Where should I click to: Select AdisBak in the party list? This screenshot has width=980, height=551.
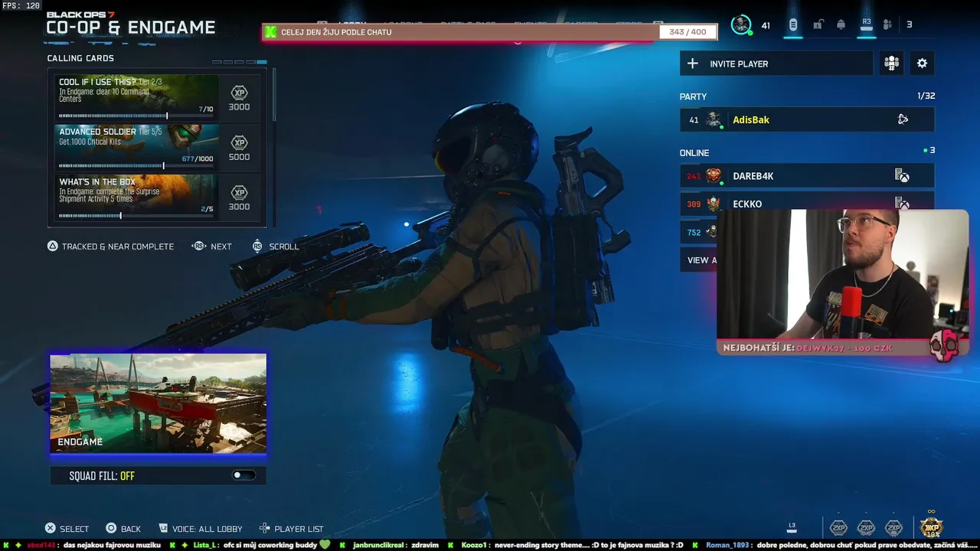(807, 119)
